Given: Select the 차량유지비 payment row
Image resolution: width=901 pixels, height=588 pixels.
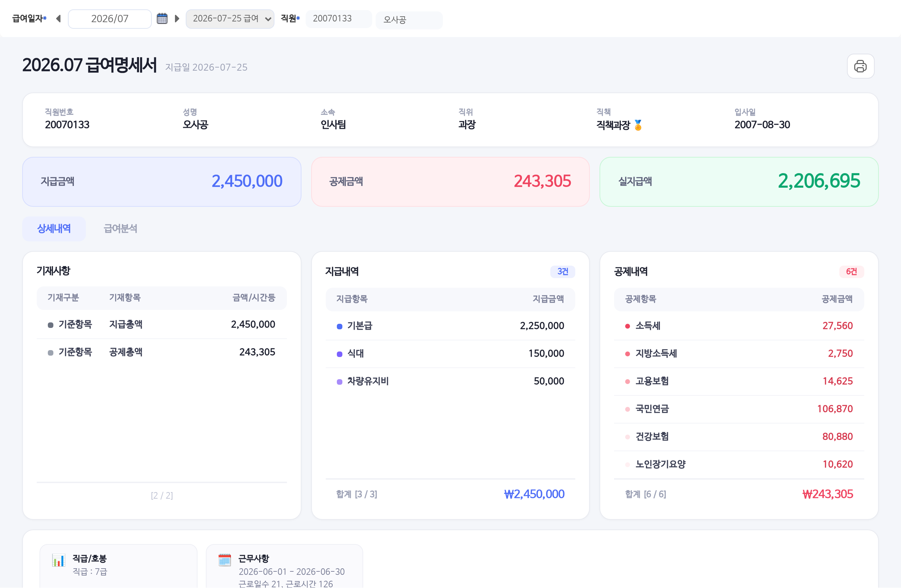Looking at the screenshot, I should (450, 381).
